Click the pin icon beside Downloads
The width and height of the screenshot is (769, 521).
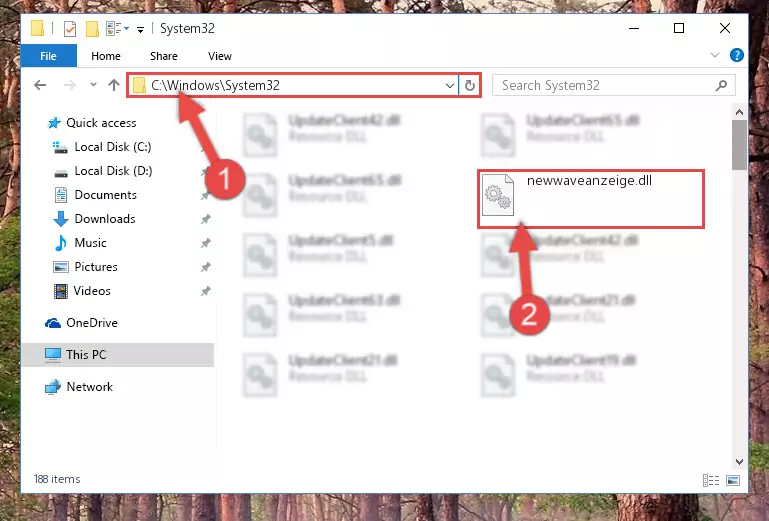pos(205,219)
